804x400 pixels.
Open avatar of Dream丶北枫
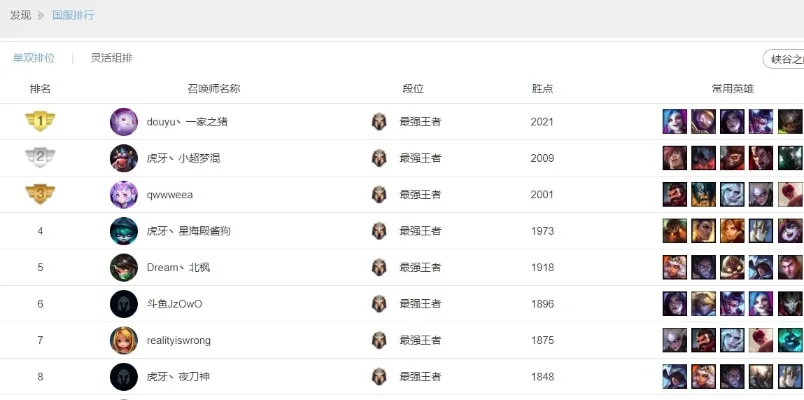tap(124, 268)
